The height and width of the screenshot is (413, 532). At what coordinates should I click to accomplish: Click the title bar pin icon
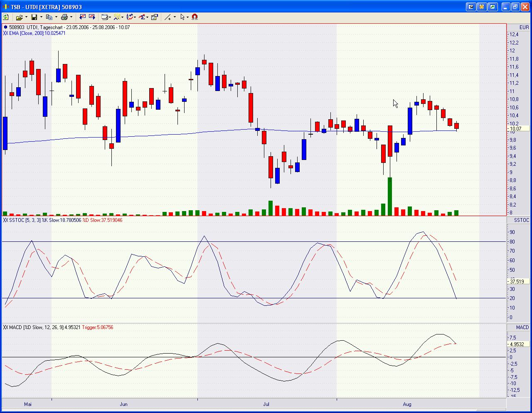[x=471, y=7]
